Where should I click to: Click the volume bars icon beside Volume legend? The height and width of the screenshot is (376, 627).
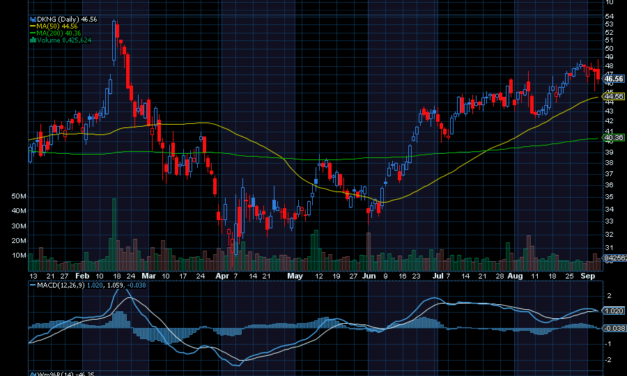pos(33,40)
